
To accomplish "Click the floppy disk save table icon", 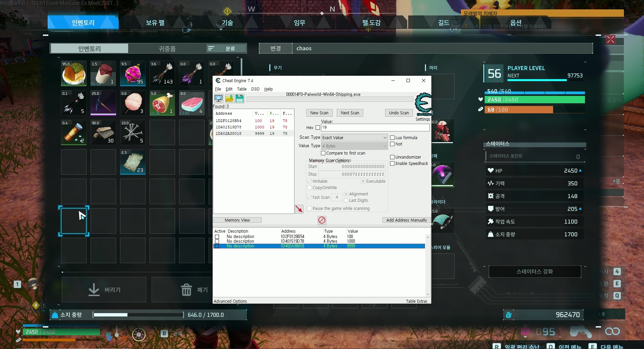I will click(239, 98).
